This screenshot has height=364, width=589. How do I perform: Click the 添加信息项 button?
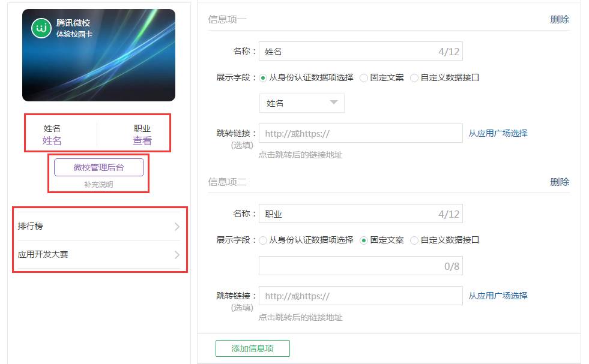pos(252,348)
